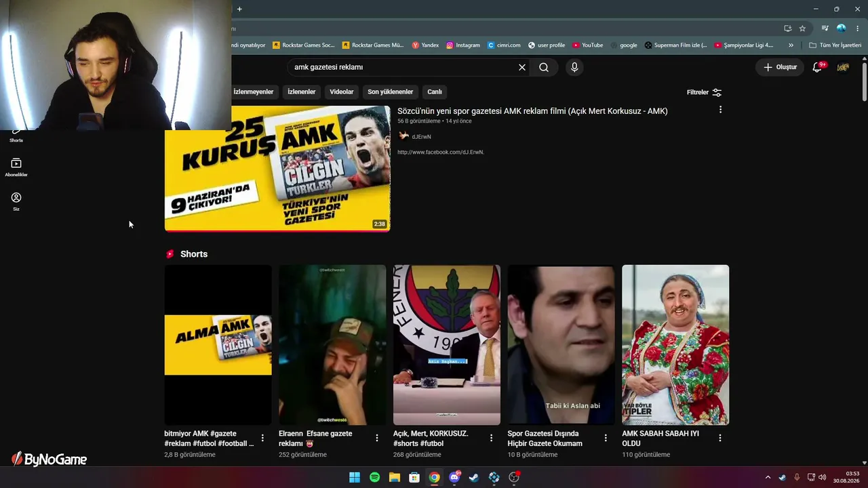Open Chrome's three-dot menu
The image size is (868, 488).
coord(857,28)
